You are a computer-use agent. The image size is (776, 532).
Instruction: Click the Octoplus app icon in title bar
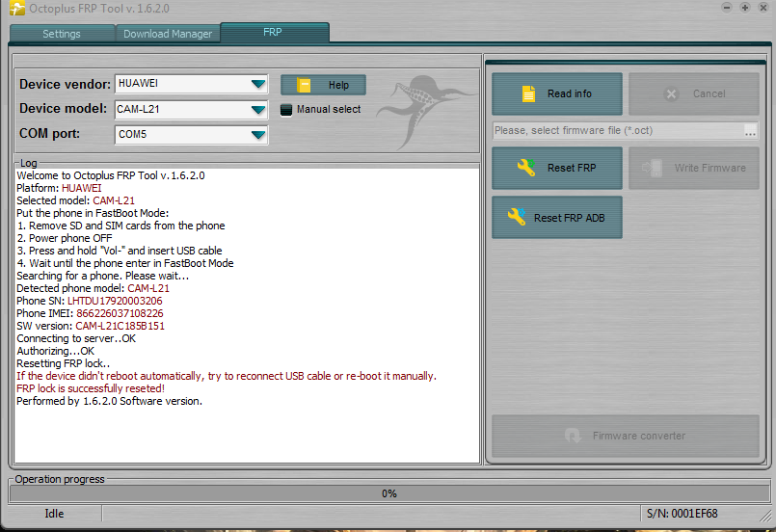click(16, 8)
